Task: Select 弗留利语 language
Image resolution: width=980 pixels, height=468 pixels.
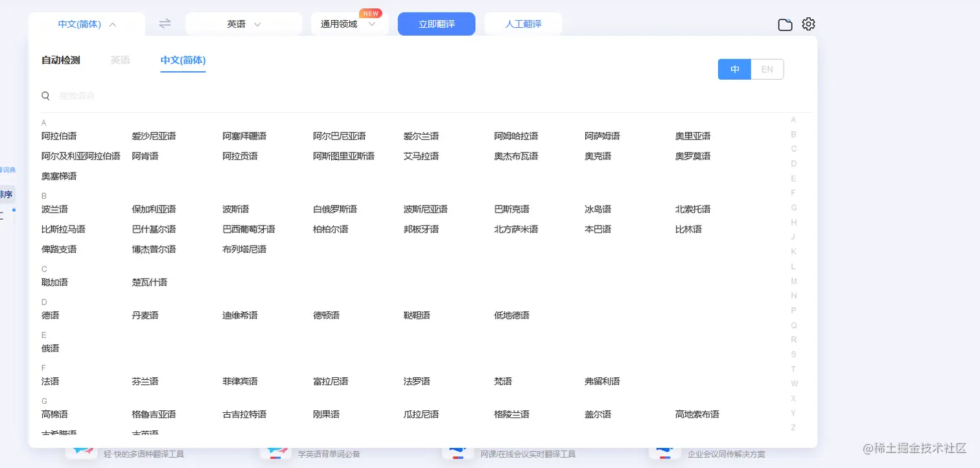Action: 602,382
